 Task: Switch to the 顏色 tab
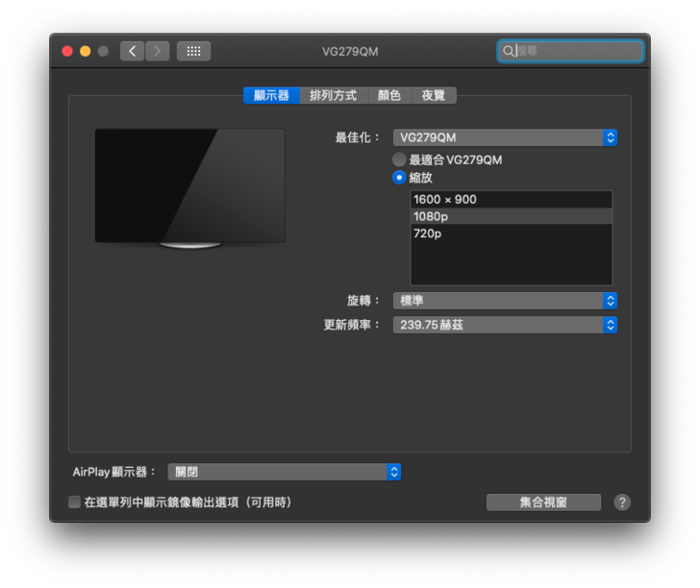coord(388,96)
